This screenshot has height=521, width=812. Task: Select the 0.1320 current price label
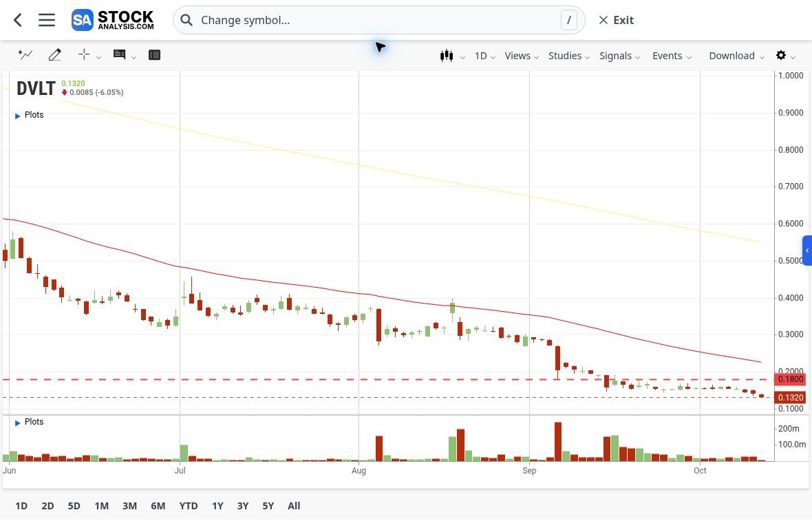point(790,397)
